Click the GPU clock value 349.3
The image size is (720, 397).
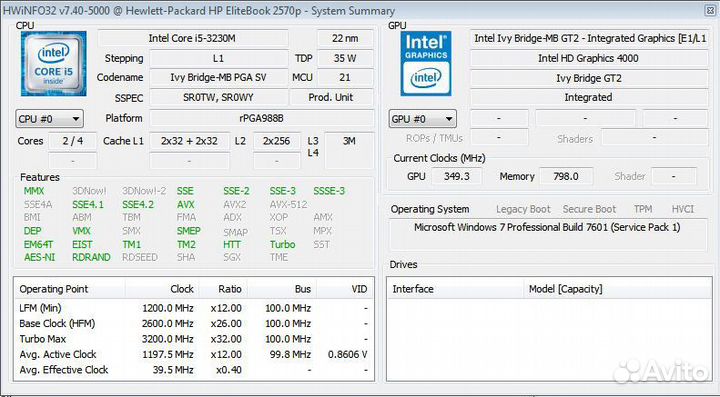point(456,176)
